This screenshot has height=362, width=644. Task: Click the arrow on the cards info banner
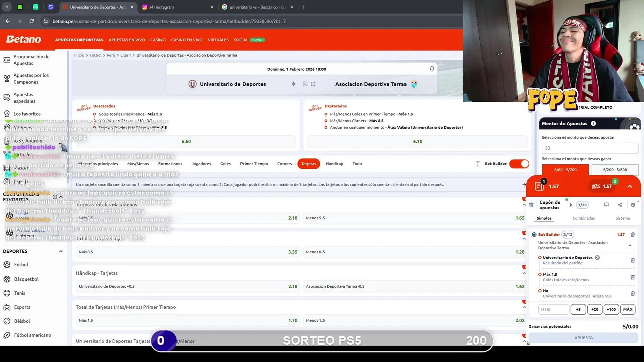pos(524,185)
